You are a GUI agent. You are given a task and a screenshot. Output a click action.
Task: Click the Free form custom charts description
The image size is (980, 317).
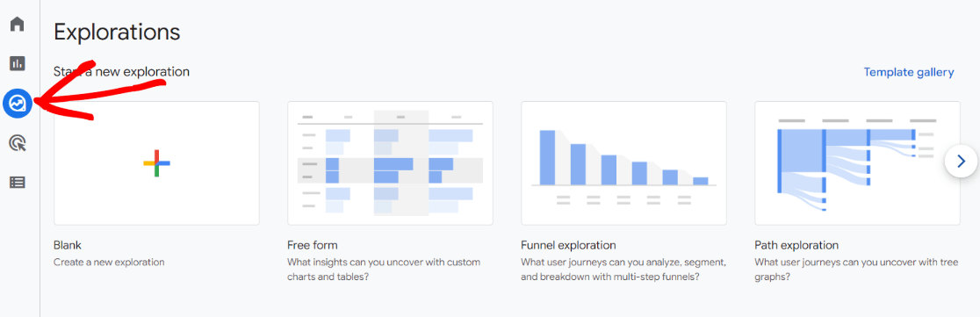(384, 269)
